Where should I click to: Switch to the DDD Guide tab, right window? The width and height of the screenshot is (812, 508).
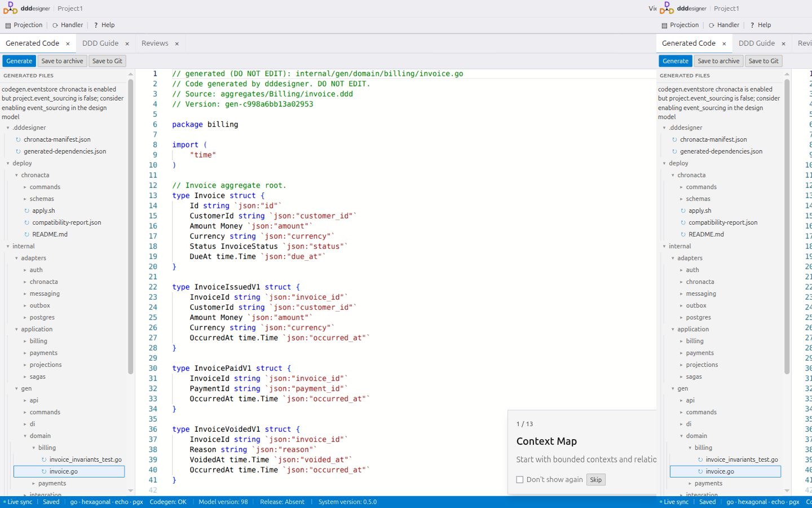pyautogui.click(x=757, y=43)
